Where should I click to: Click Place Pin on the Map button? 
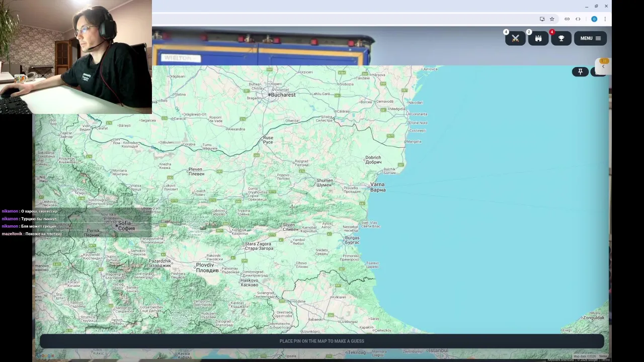click(322, 341)
